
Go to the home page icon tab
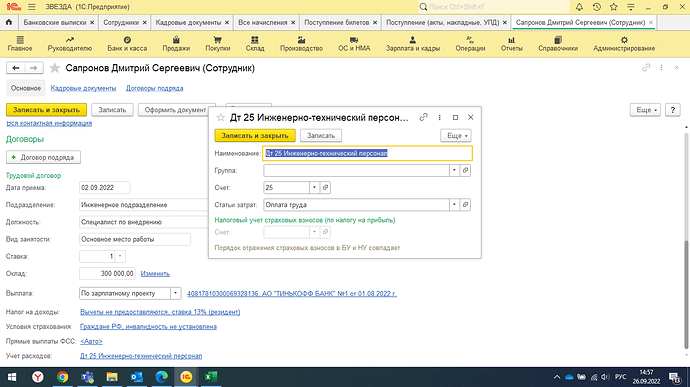9,22
